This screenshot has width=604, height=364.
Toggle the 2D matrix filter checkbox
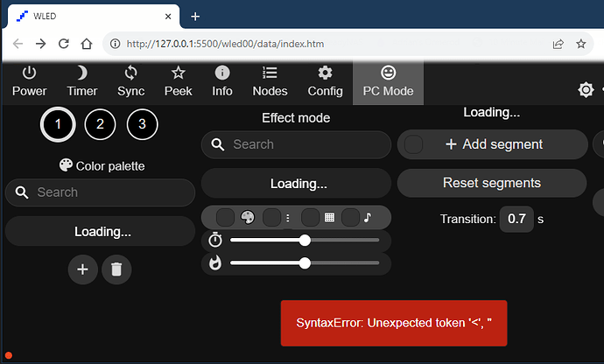(310, 218)
